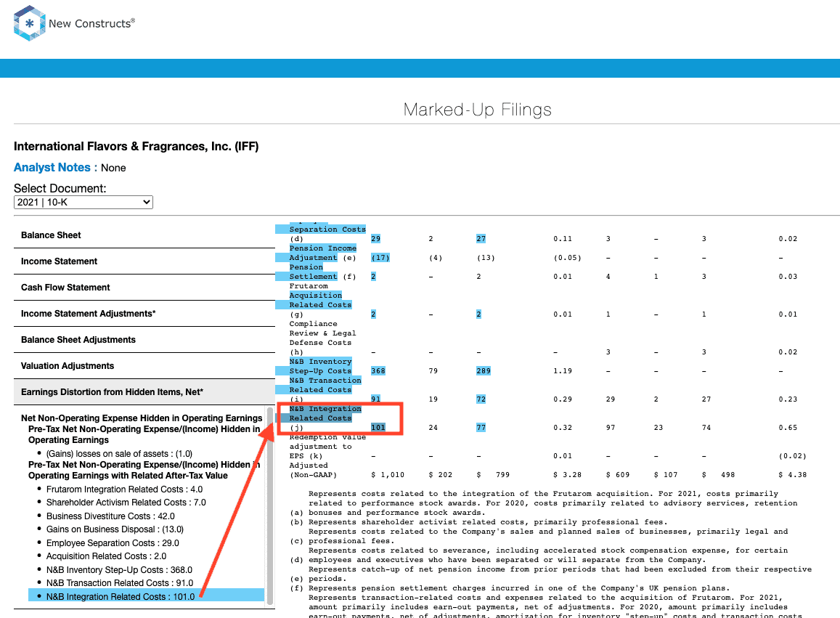Image resolution: width=840 pixels, height=618 pixels.
Task: Open the Valuation Adjustments section
Action: click(x=144, y=366)
